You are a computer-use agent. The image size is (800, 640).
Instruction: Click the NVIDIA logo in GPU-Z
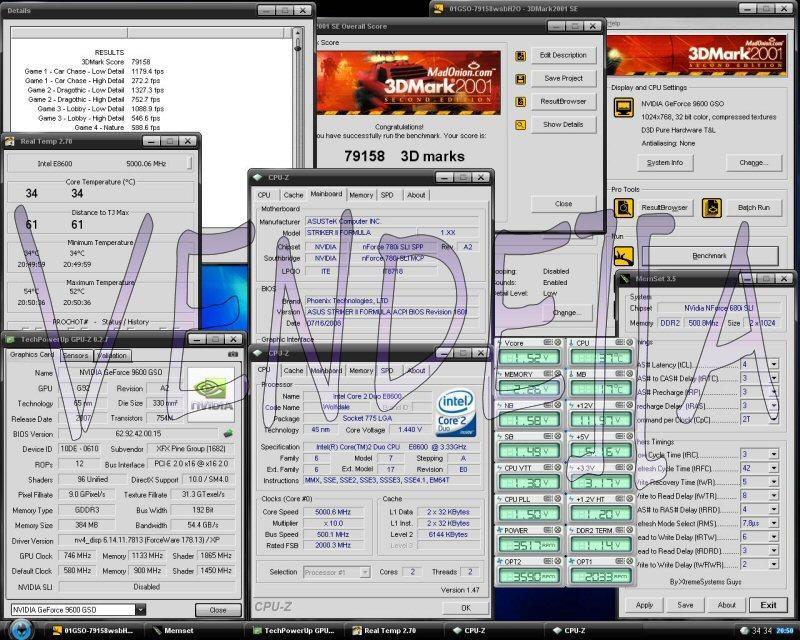click(211, 395)
